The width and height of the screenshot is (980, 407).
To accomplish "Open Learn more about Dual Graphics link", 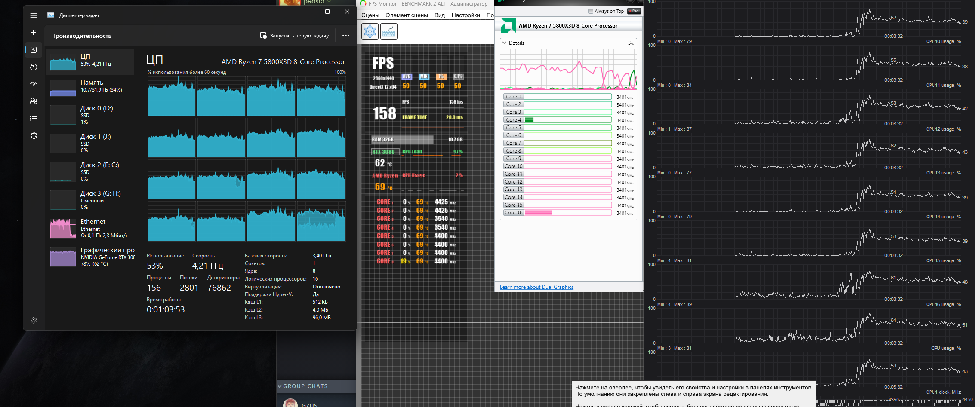I will click(x=536, y=287).
